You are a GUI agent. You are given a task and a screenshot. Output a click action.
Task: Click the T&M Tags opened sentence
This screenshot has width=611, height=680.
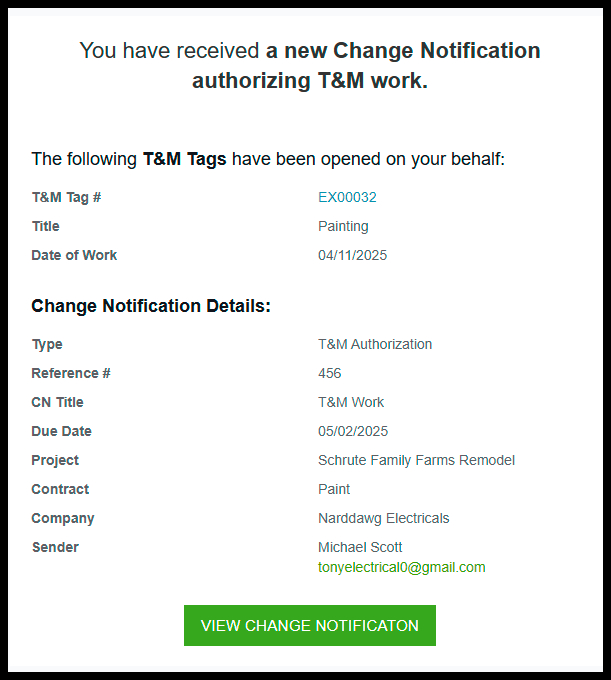[268, 159]
